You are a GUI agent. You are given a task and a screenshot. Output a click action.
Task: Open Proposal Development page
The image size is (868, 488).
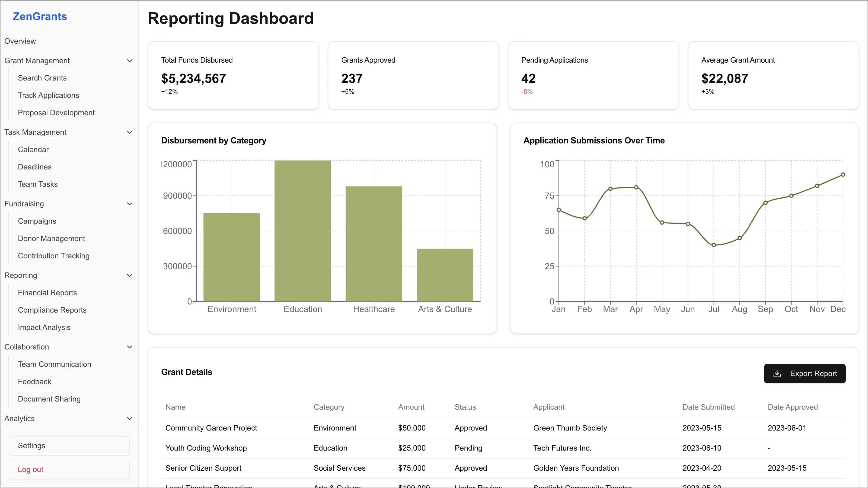(x=56, y=113)
